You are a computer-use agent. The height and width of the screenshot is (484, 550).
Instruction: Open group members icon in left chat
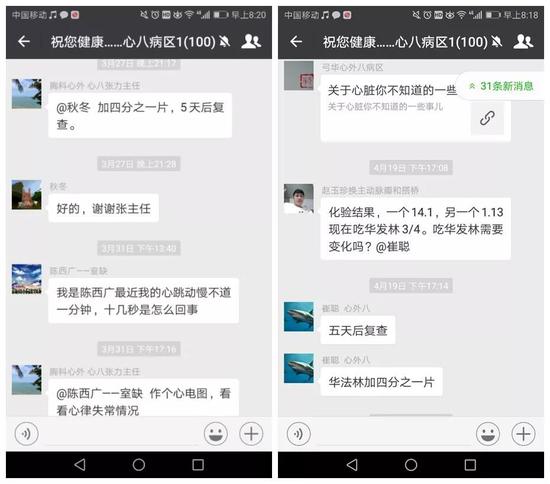coord(251,41)
